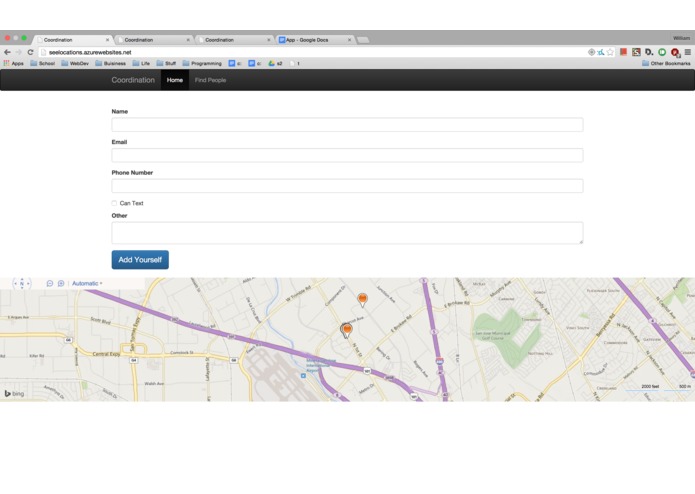Screen dimensions: 695x494
Task: Close the App - Google Docs tab
Action: [x=349, y=40]
